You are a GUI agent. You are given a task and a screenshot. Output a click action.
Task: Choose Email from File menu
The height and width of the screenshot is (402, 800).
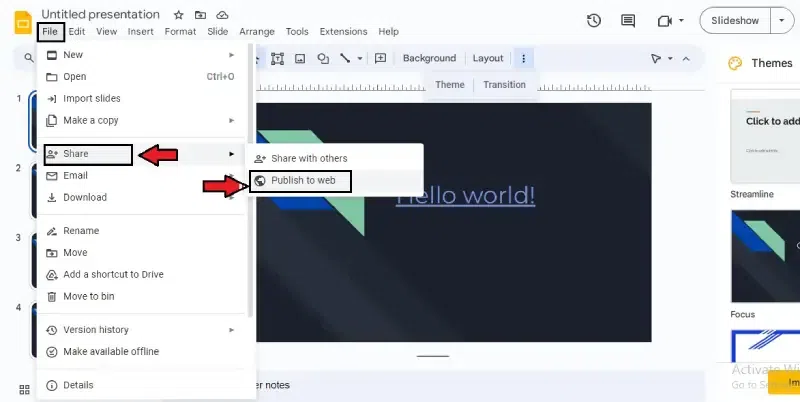pyautogui.click(x=142, y=175)
